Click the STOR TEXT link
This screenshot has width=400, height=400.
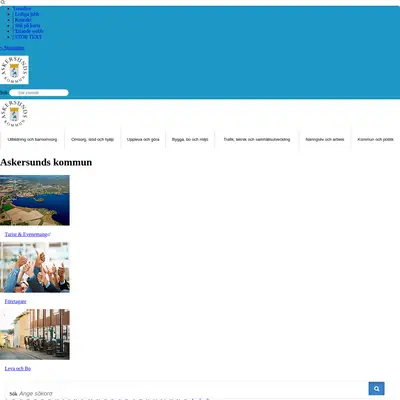(x=28, y=37)
